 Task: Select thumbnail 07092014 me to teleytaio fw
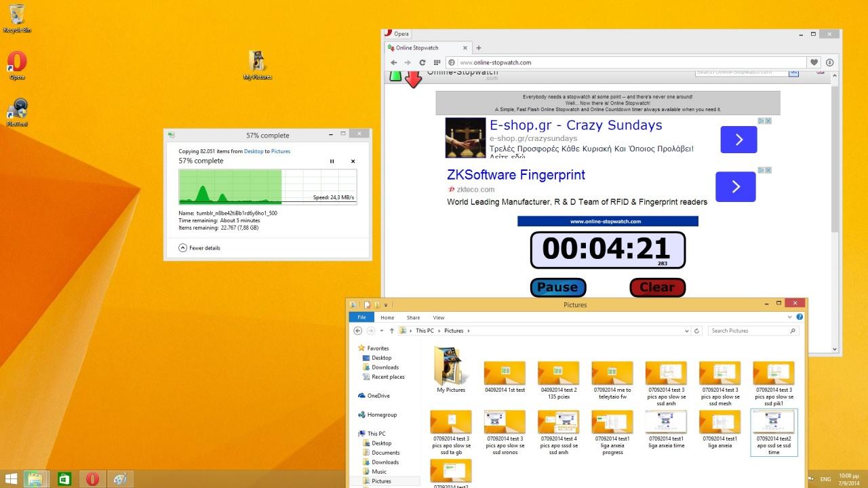click(612, 380)
